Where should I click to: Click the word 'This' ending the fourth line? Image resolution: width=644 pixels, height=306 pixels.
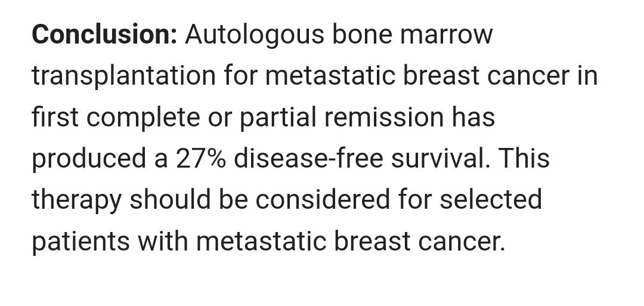point(525,157)
